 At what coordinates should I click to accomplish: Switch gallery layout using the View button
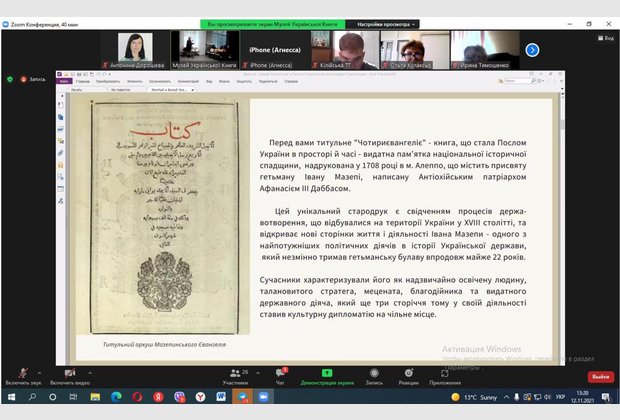click(x=605, y=38)
